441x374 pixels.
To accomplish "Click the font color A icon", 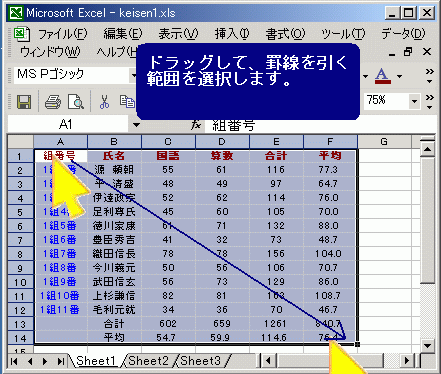I will pos(382,76).
